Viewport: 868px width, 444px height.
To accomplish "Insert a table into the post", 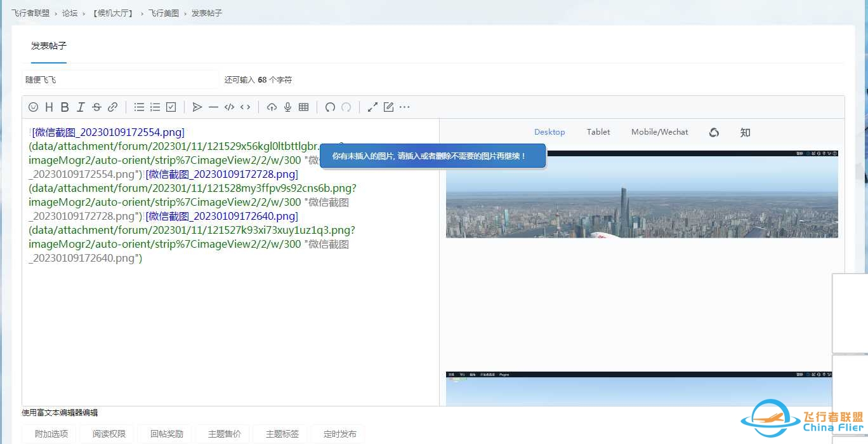I will [x=303, y=107].
